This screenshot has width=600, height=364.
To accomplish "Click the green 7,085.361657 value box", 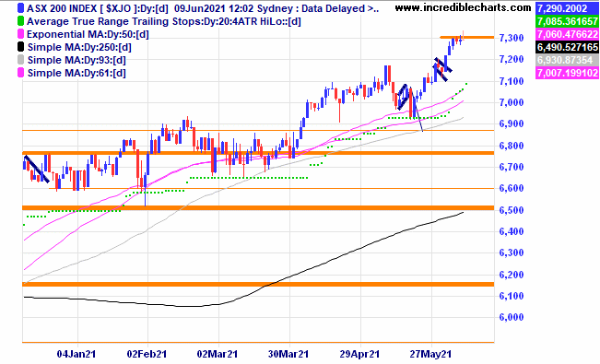I will (567, 21).
